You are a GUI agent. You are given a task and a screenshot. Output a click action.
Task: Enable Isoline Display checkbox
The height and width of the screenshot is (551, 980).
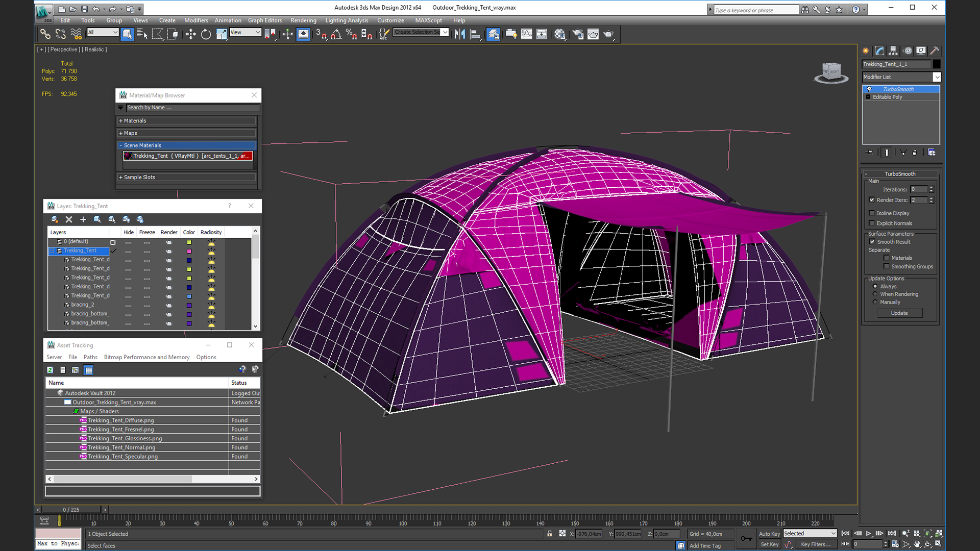872,213
